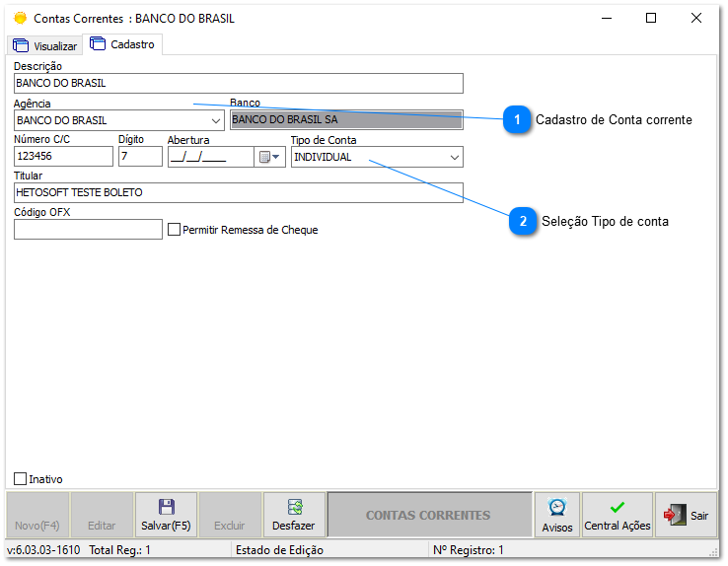728x566 pixels.
Task: Click the app sun icon in the title bar
Action: [20, 18]
